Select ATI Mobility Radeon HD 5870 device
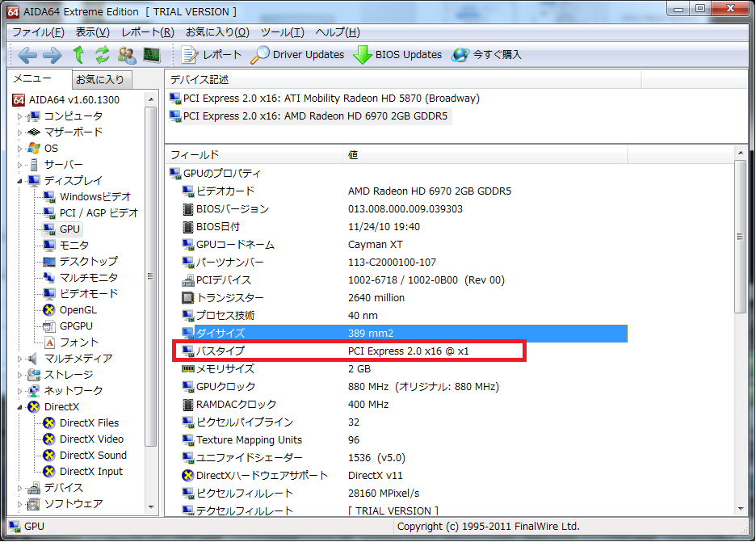The height and width of the screenshot is (542, 756). pos(325,99)
